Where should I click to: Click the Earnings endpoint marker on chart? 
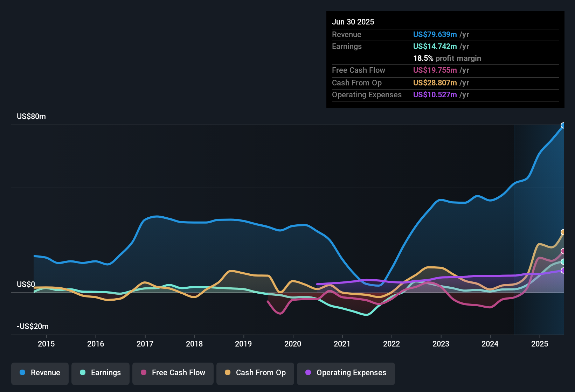pyautogui.click(x=563, y=261)
